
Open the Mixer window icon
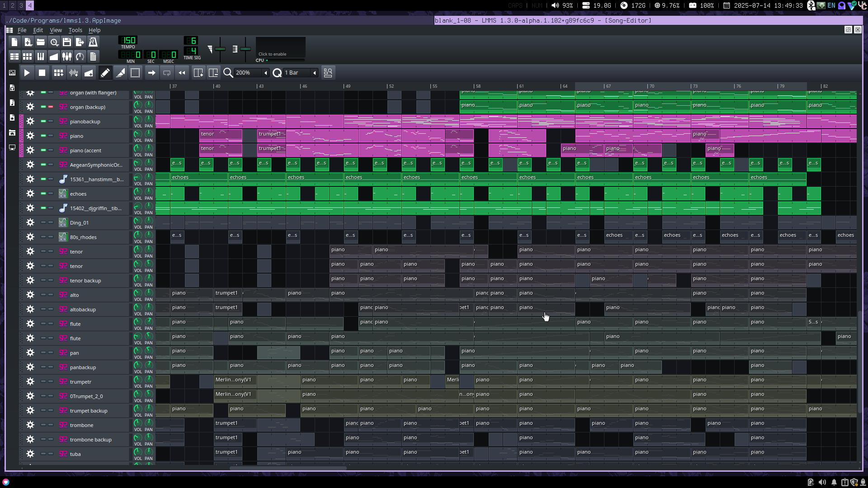click(x=67, y=56)
